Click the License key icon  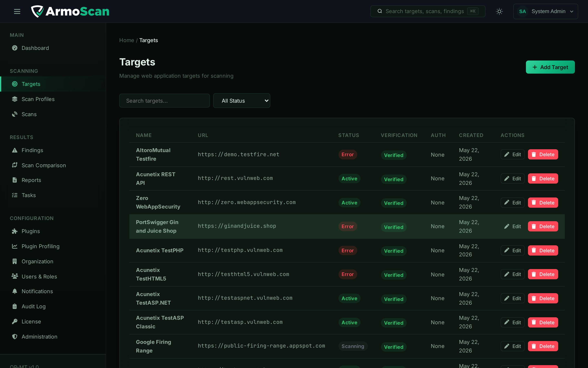tap(15, 322)
